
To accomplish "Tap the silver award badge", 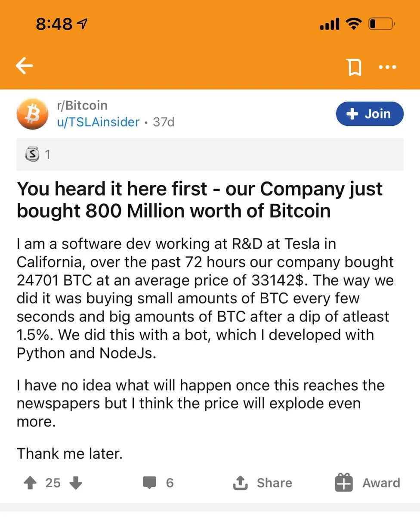I will 32,154.
